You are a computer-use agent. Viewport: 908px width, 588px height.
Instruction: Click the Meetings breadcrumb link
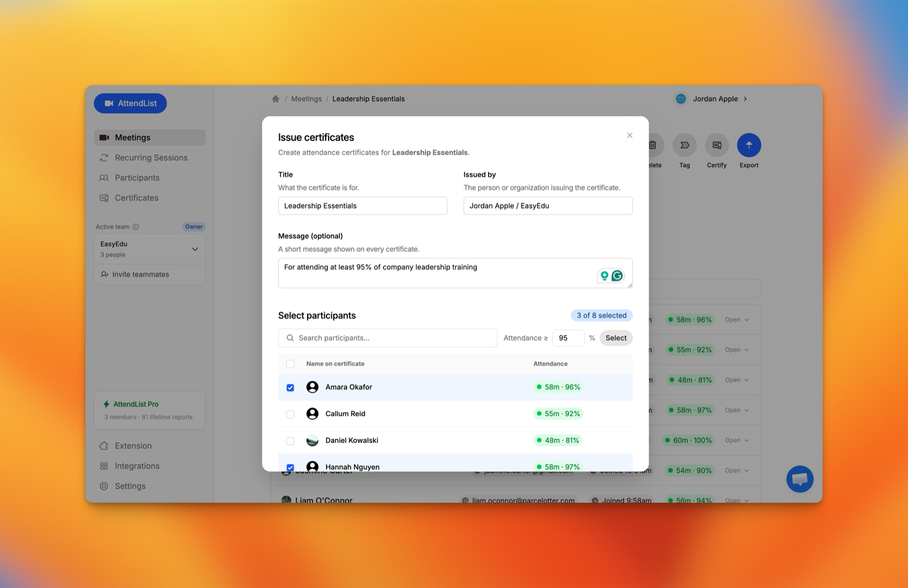(x=306, y=99)
